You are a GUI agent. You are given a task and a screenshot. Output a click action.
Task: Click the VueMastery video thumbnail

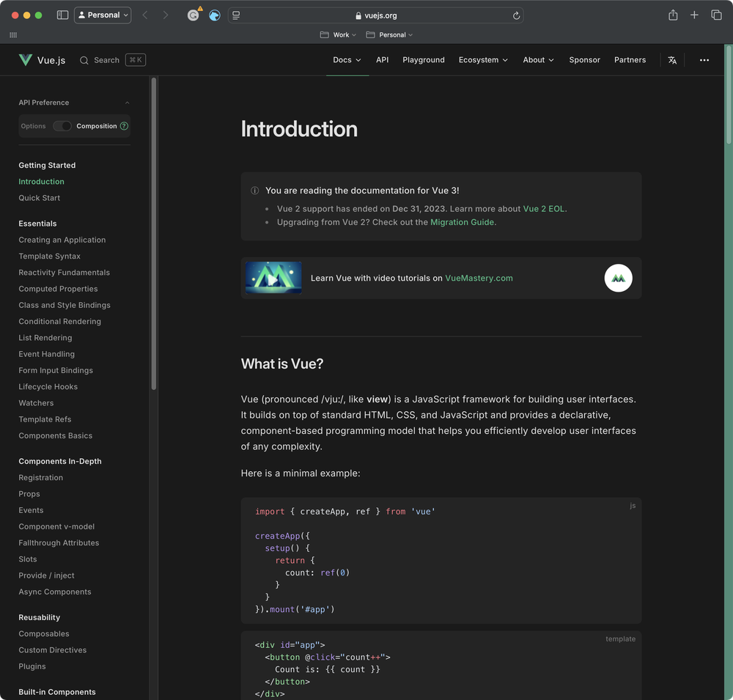coord(273,278)
